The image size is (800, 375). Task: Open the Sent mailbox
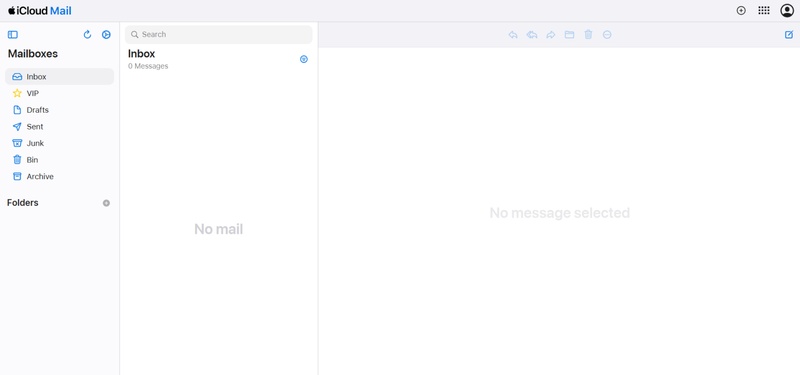click(60, 127)
